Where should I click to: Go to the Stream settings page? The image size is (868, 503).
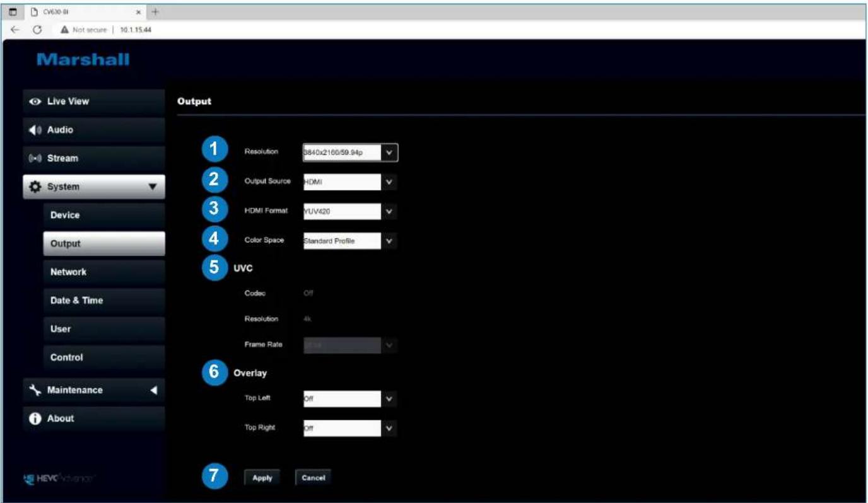pos(93,158)
